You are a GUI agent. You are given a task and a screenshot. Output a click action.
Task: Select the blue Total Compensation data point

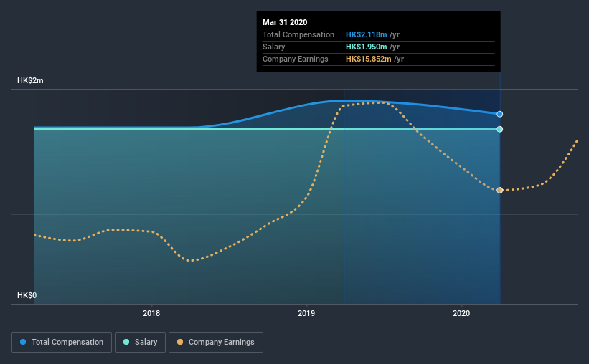pos(499,114)
